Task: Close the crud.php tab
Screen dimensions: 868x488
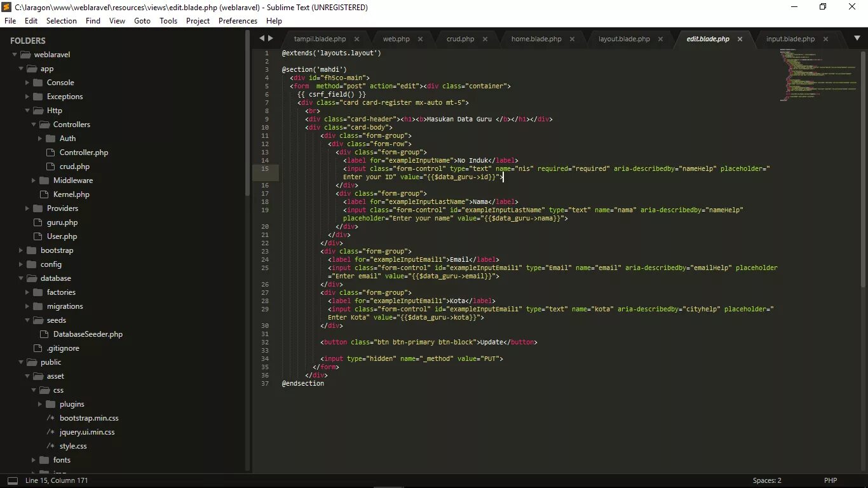Action: pyautogui.click(x=485, y=39)
